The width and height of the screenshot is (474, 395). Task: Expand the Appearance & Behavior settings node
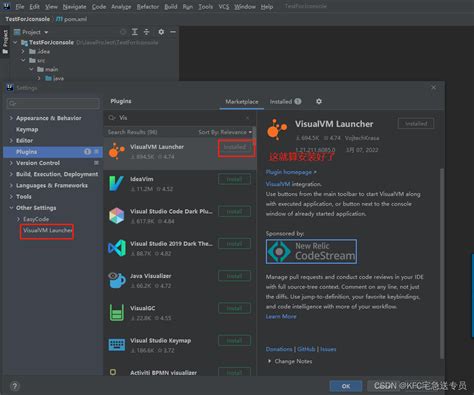tap(11, 118)
